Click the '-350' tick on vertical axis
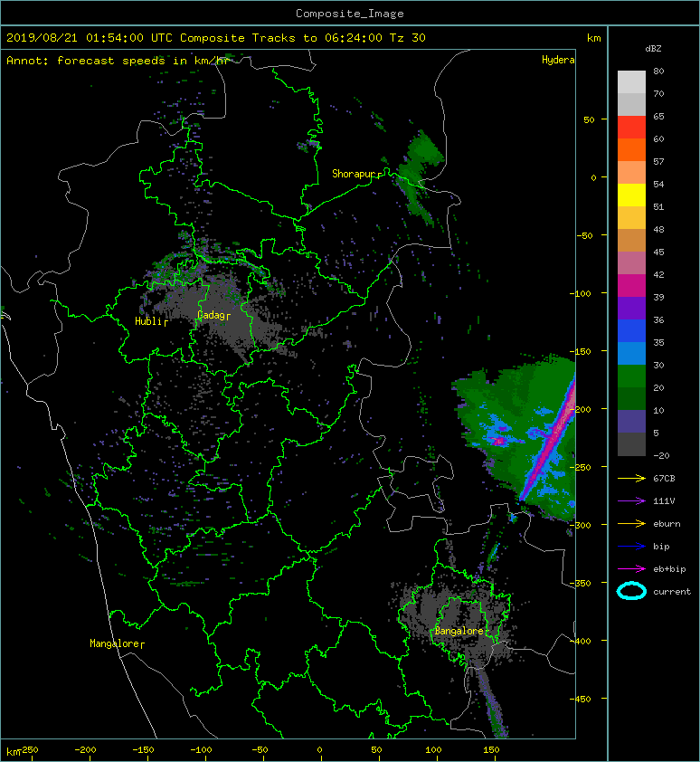The width and height of the screenshot is (700, 762). [x=580, y=583]
